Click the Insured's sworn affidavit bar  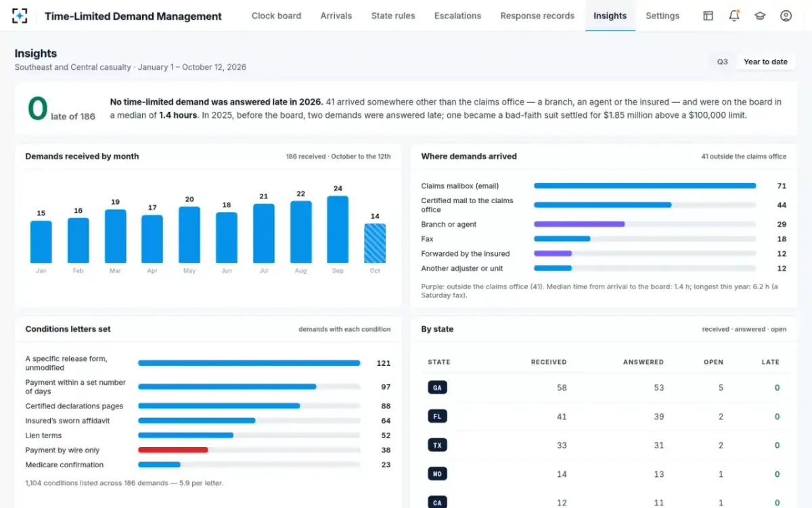197,421
